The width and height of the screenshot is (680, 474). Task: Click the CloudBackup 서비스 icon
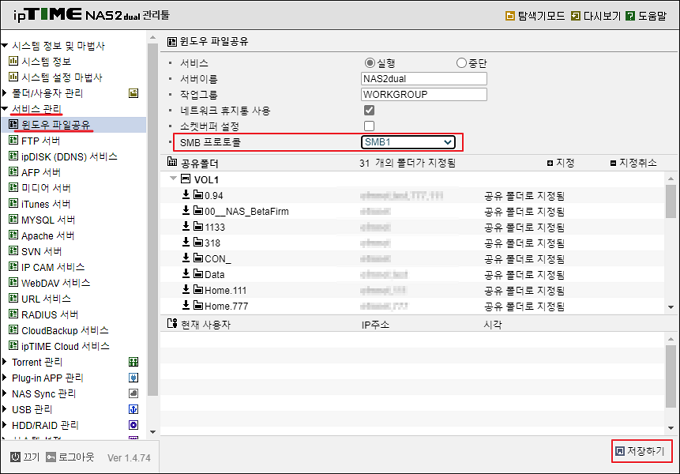pos(13,330)
